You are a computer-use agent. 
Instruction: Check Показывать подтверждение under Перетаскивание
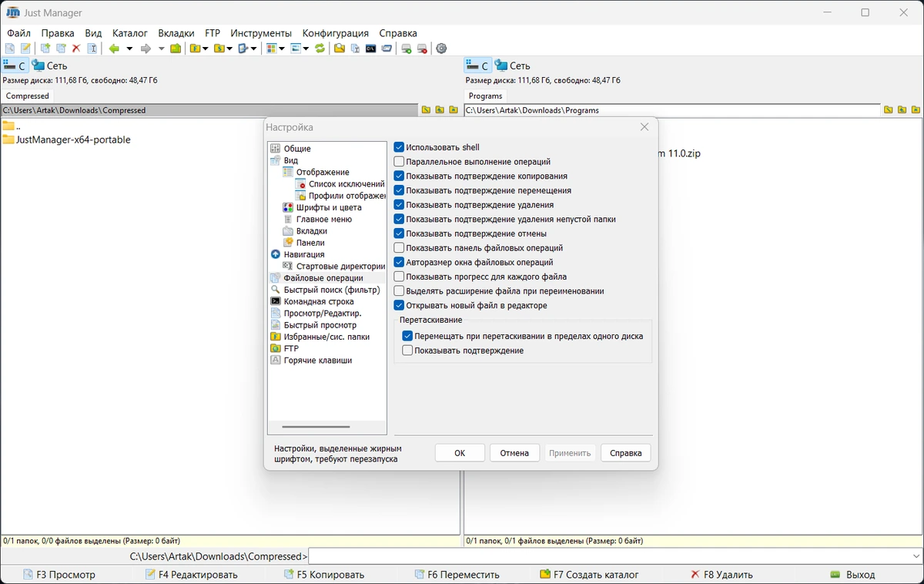pos(407,351)
